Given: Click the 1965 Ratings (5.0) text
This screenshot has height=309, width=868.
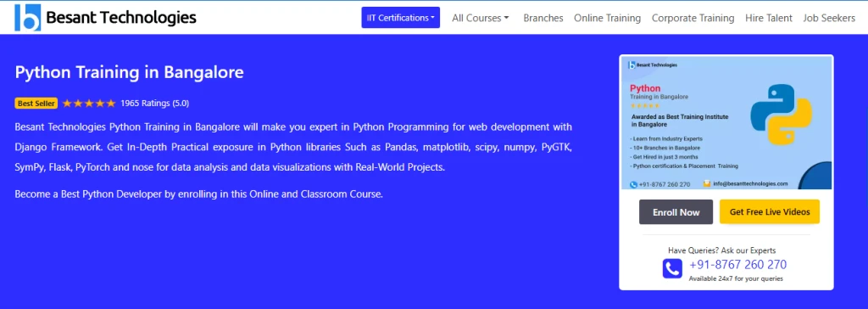Looking at the screenshot, I should 154,104.
